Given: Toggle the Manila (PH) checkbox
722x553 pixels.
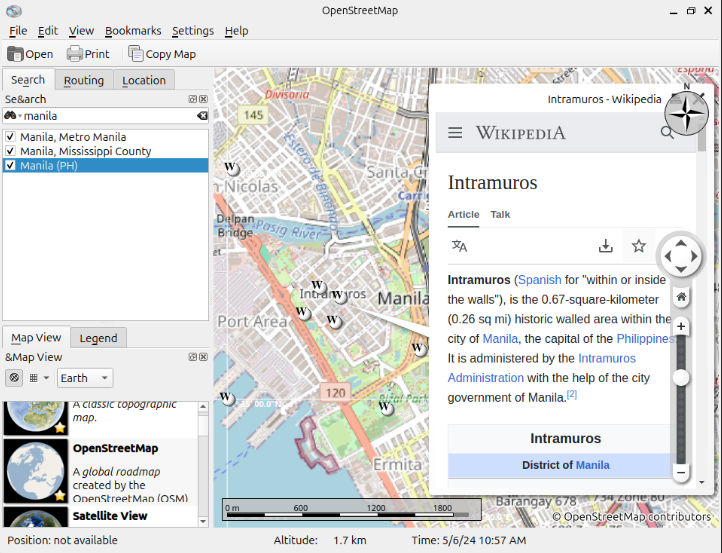Looking at the screenshot, I should click(x=10, y=165).
